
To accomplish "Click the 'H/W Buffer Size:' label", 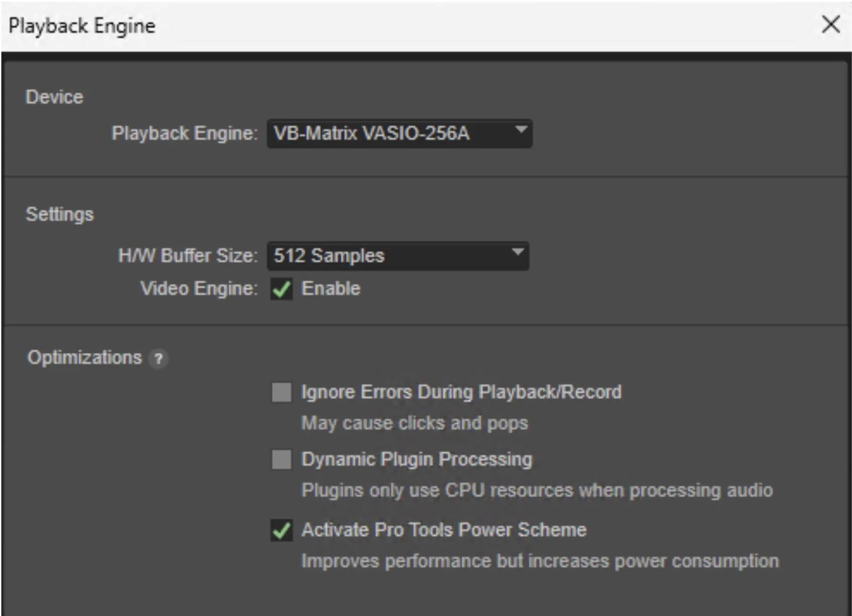I will point(188,256).
